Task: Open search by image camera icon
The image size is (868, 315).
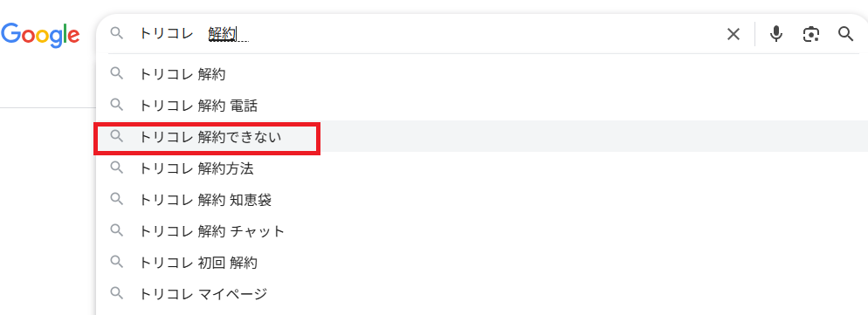Action: [811, 34]
